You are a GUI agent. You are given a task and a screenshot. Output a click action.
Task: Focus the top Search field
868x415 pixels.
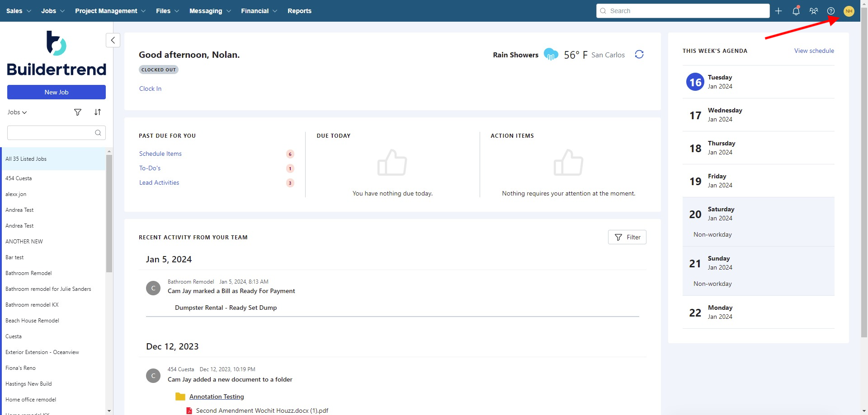pyautogui.click(x=683, y=11)
